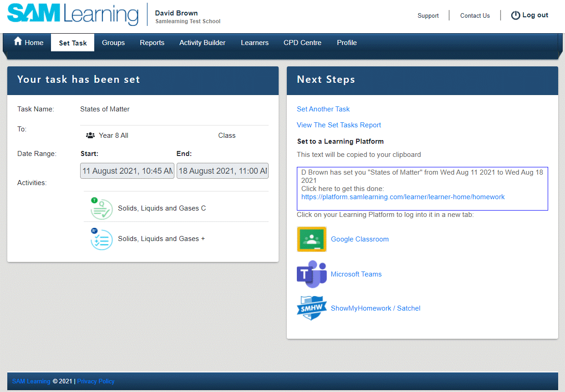Screen dimensions: 565x392
Task: Click the Support link in header
Action: pyautogui.click(x=428, y=15)
